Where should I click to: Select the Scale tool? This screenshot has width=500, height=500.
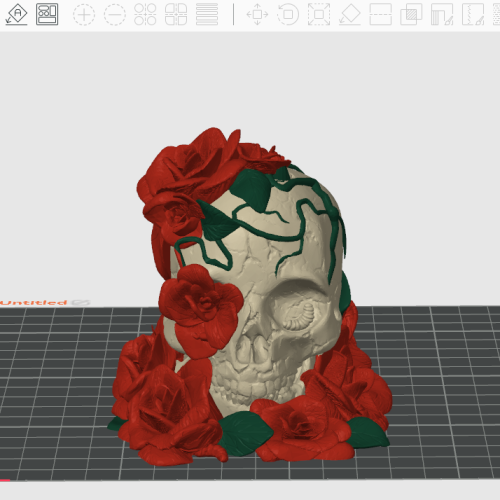319,14
